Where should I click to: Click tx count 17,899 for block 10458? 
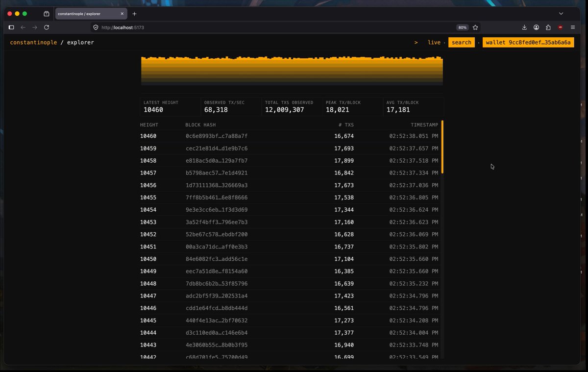tap(344, 161)
